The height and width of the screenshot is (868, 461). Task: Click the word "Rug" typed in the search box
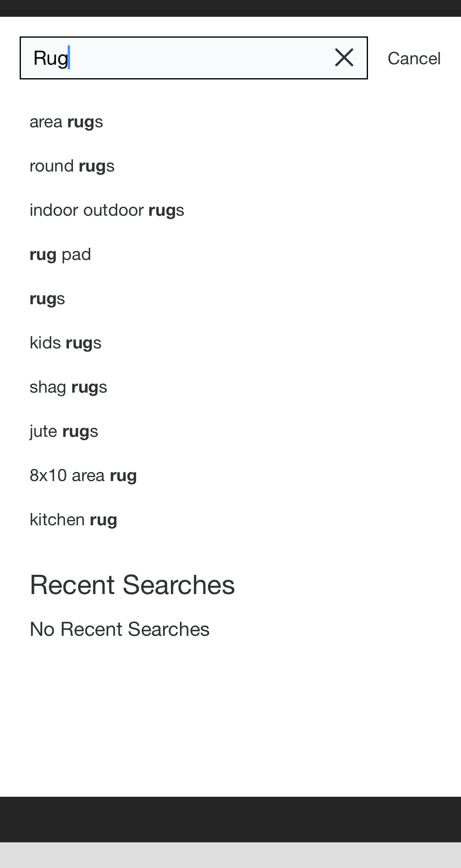point(51,58)
